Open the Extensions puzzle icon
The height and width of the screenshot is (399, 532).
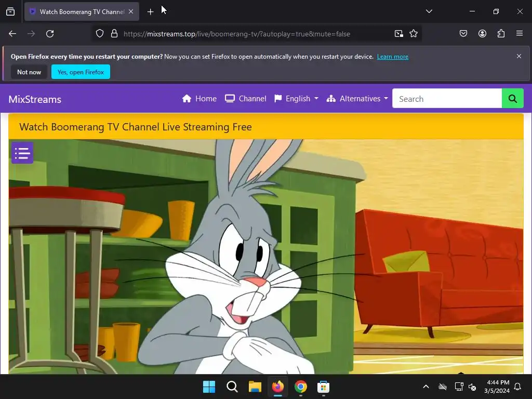coord(501,34)
